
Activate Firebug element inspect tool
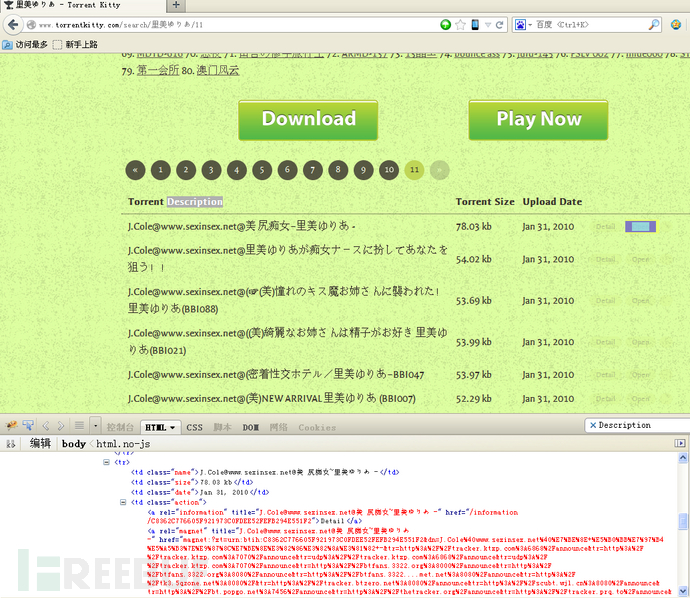28,426
